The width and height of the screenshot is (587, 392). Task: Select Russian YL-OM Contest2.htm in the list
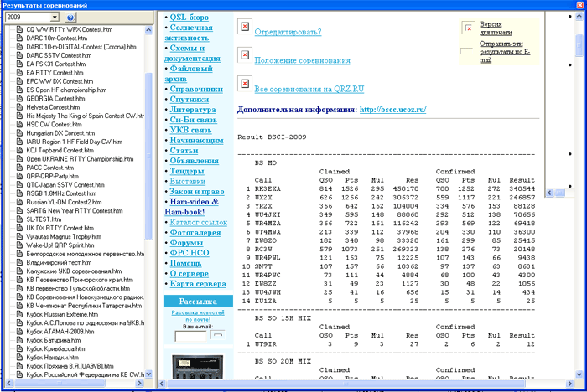coord(64,202)
